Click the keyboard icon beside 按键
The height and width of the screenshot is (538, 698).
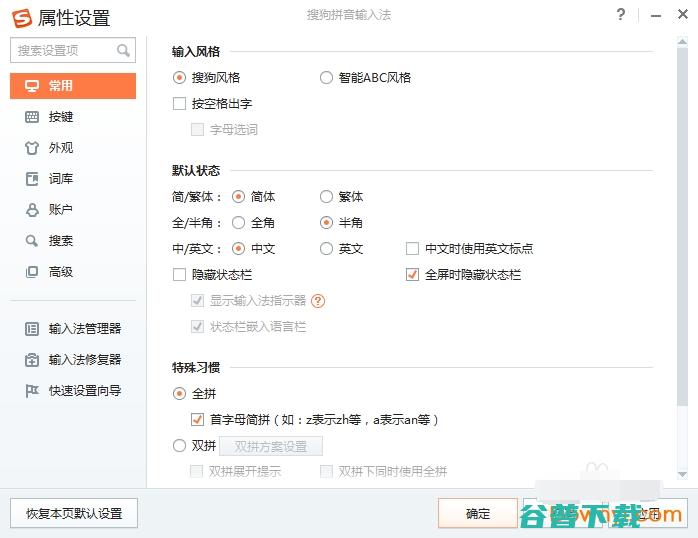click(32, 117)
